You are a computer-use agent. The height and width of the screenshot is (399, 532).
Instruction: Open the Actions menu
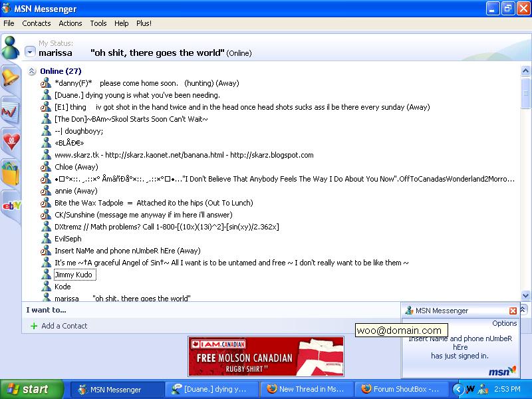pyautogui.click(x=70, y=23)
